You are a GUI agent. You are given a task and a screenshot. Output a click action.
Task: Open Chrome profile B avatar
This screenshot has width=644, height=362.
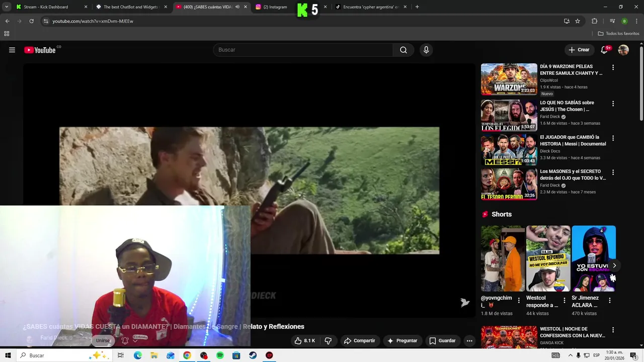coord(624,21)
